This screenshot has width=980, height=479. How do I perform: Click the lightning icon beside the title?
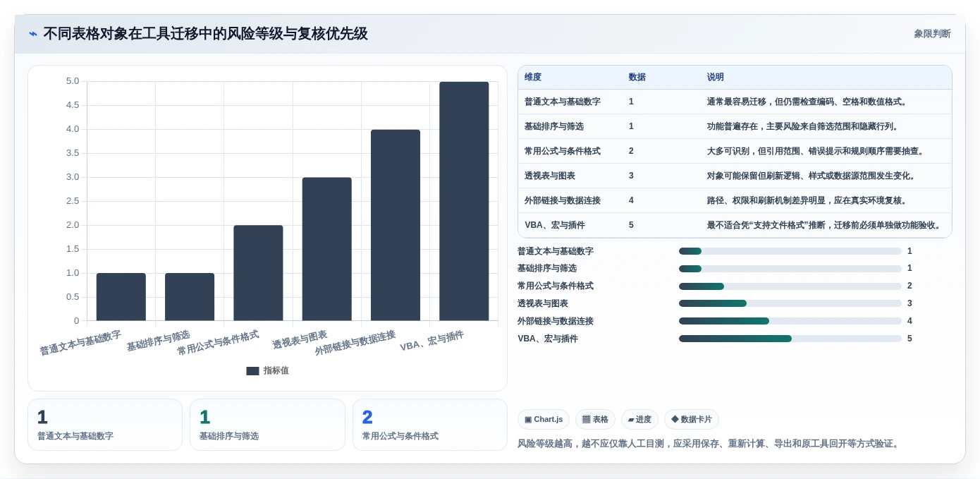point(33,34)
